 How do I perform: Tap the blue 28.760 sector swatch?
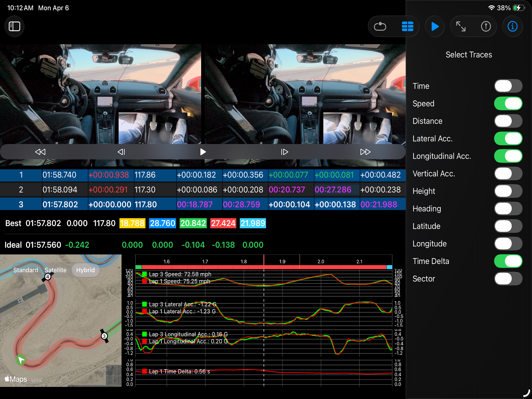pos(162,223)
